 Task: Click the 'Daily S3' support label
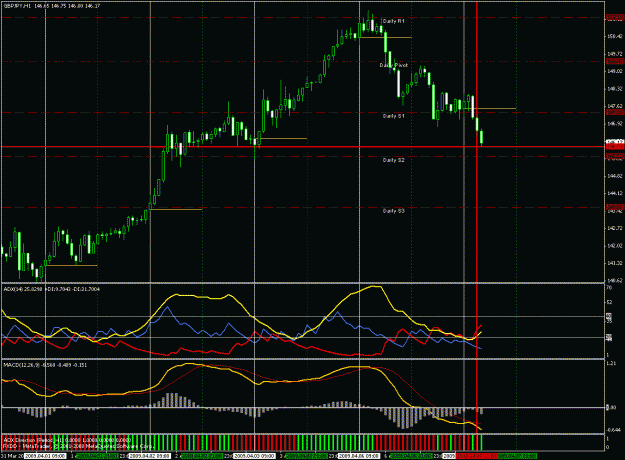[x=393, y=210]
